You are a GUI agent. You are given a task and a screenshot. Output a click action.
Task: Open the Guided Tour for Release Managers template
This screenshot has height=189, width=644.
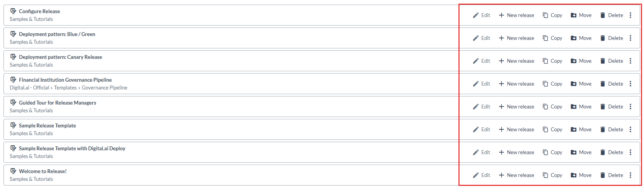click(57, 103)
